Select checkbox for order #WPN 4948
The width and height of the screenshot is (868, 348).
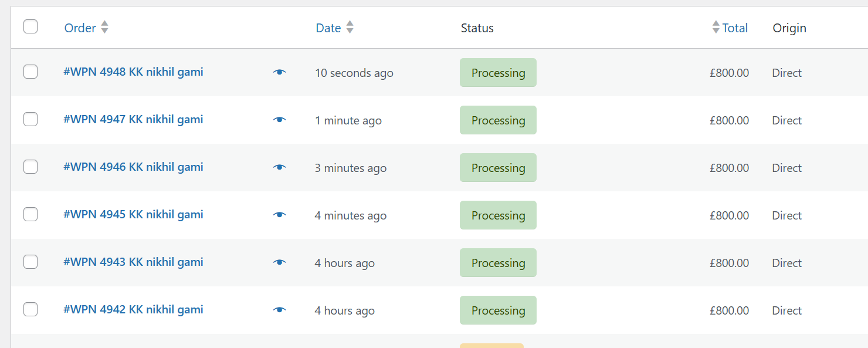[x=30, y=72]
